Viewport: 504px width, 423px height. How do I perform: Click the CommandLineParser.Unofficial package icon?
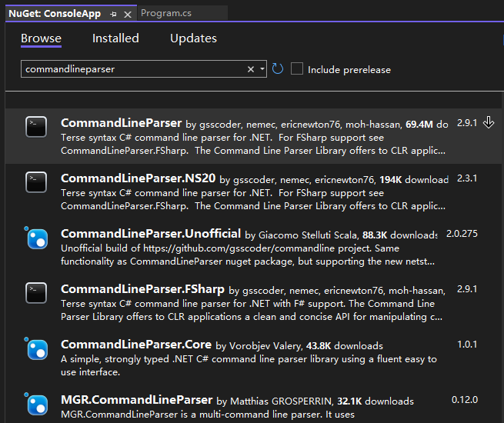coord(37,238)
